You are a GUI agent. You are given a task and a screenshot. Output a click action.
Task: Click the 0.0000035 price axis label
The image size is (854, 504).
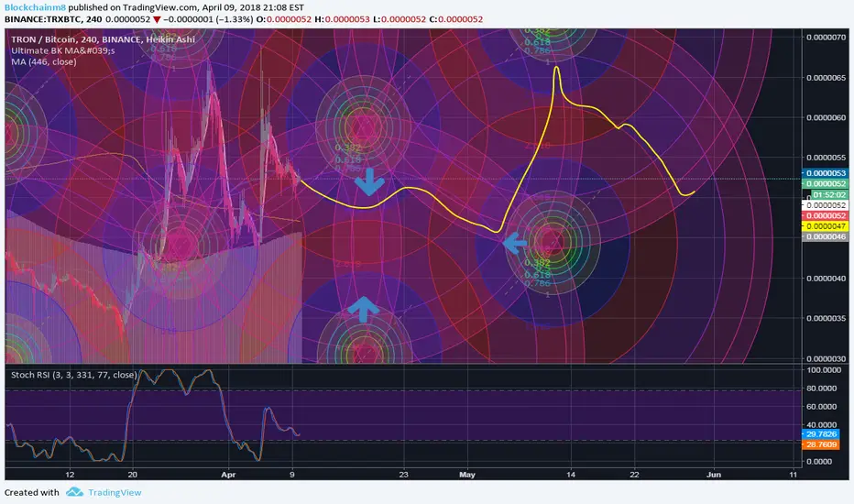tap(827, 318)
